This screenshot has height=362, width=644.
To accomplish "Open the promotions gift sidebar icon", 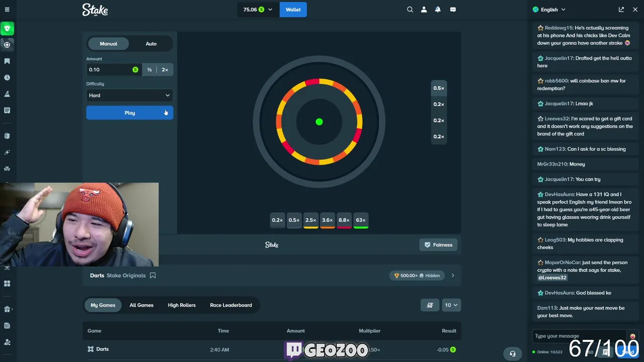I will (x=7, y=309).
